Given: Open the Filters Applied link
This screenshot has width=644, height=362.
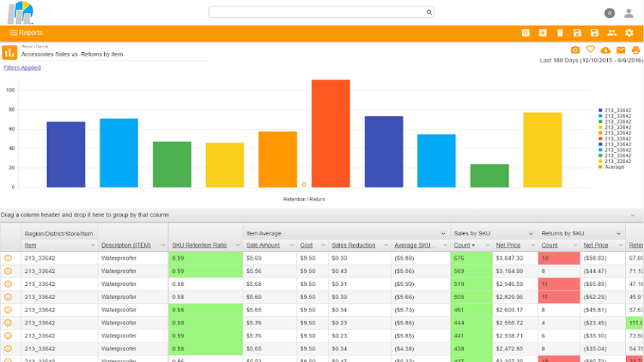Looking at the screenshot, I should (22, 67).
